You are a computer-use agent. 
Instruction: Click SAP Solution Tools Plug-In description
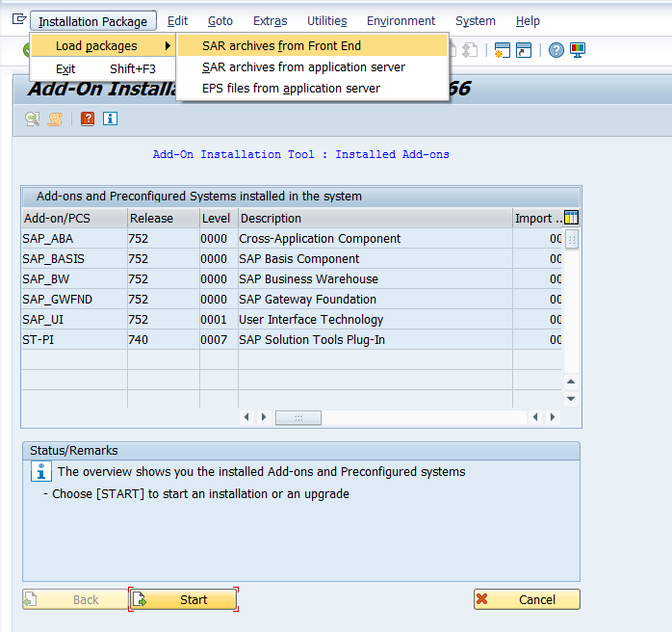312,339
